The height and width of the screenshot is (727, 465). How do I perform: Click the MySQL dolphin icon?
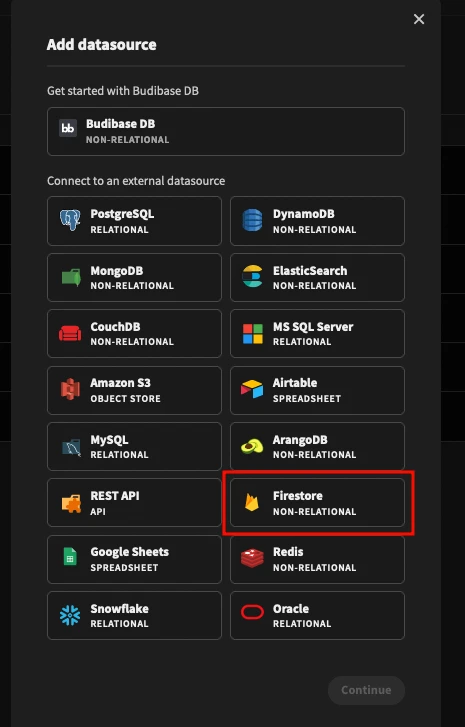(71, 447)
